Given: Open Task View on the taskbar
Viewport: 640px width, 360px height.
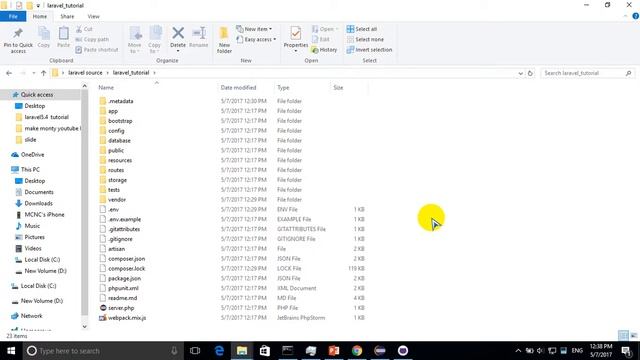Looking at the screenshot, I should [x=195, y=351].
